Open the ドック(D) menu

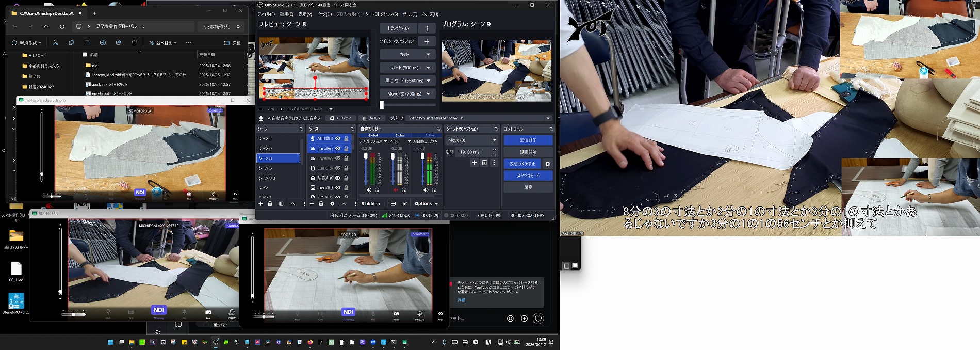coord(324,14)
